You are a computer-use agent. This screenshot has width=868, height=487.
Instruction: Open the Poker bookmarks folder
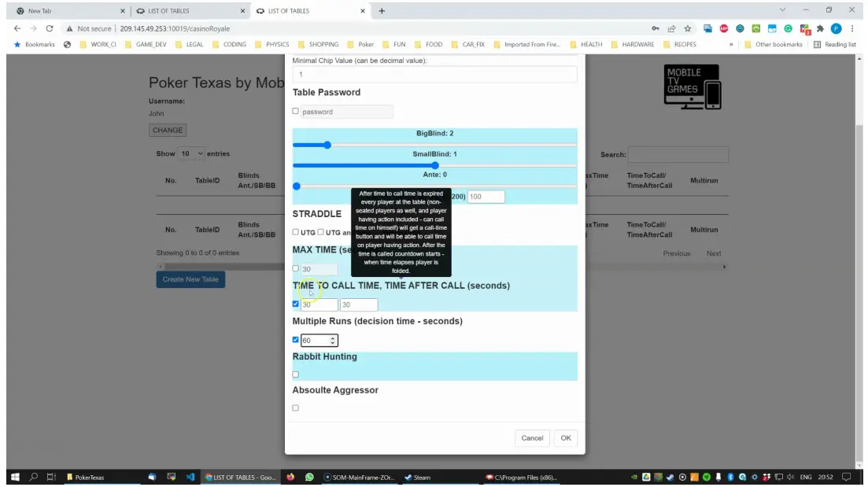(x=360, y=44)
